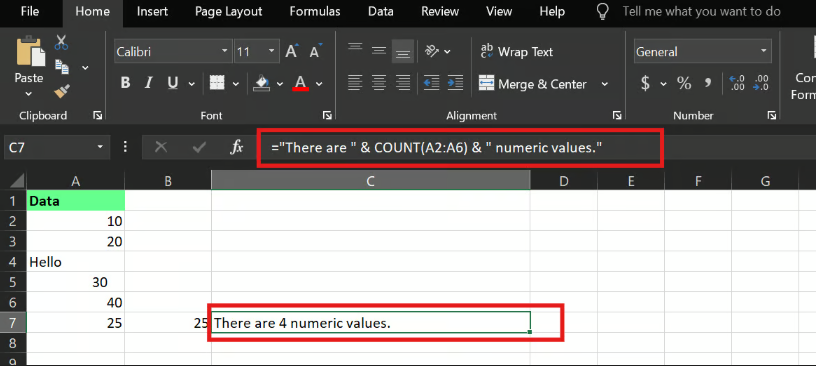Screen dimensions: 816x366
Task: Switch to the Formulas tab
Action: 315,11
